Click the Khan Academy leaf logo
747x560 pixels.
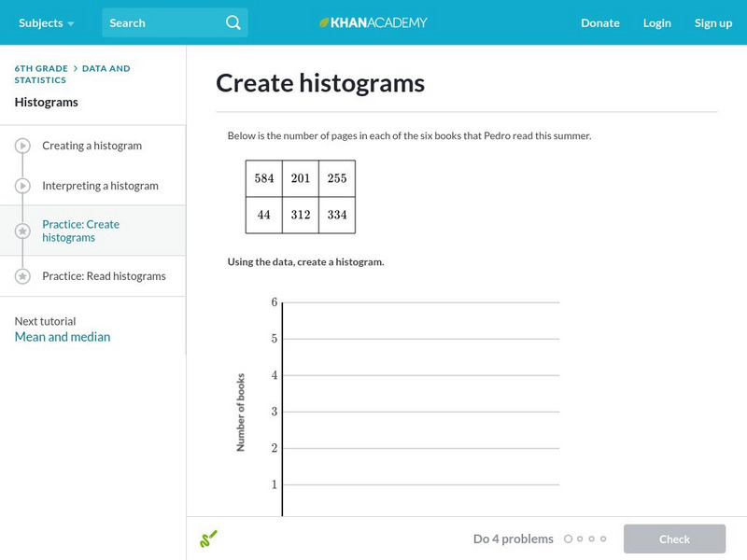click(x=325, y=22)
